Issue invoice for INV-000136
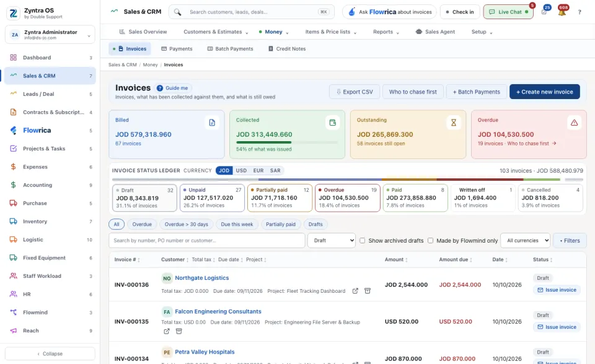Image resolution: width=595 pixels, height=364 pixels. pyautogui.click(x=557, y=290)
